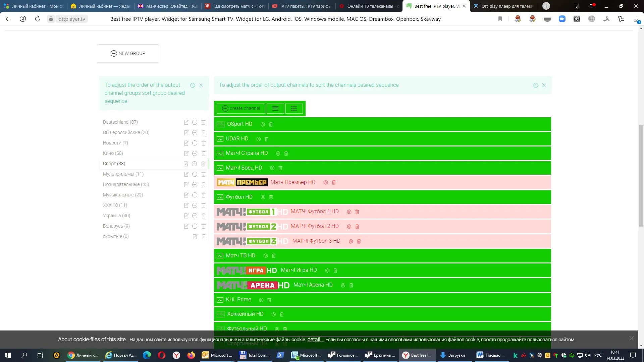Image resolution: width=644 pixels, height=362 pixels.
Task: Click the РУС language indicator
Action: click(x=598, y=355)
